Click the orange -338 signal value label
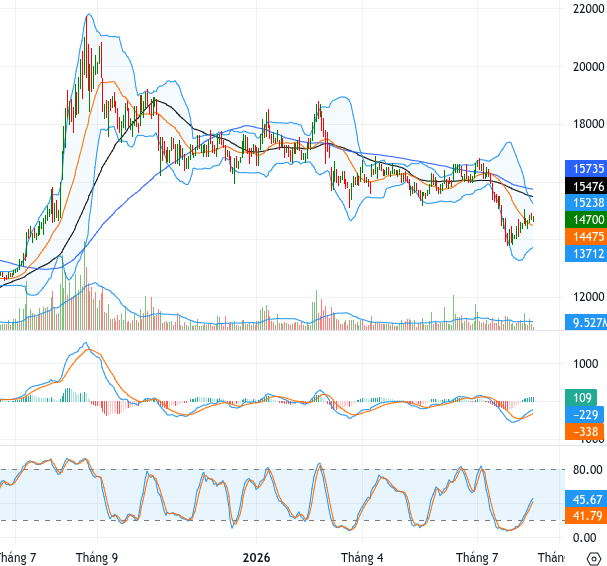The height and width of the screenshot is (566, 607). tap(584, 431)
